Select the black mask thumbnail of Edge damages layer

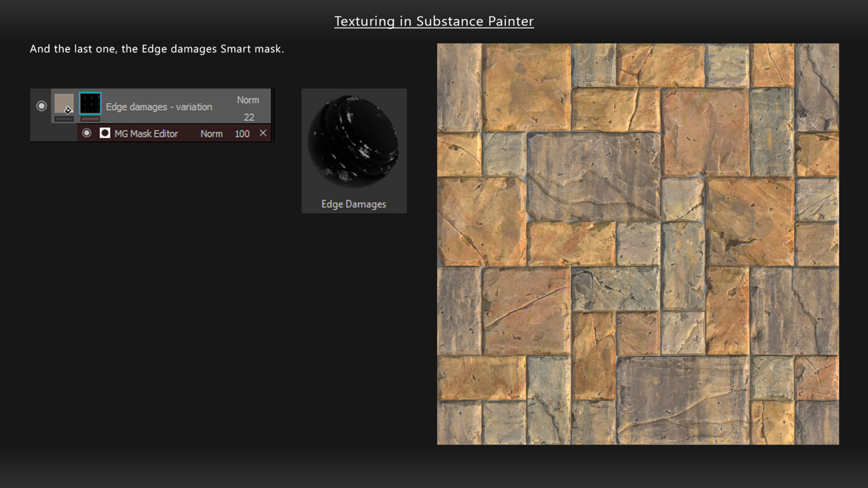click(x=90, y=104)
